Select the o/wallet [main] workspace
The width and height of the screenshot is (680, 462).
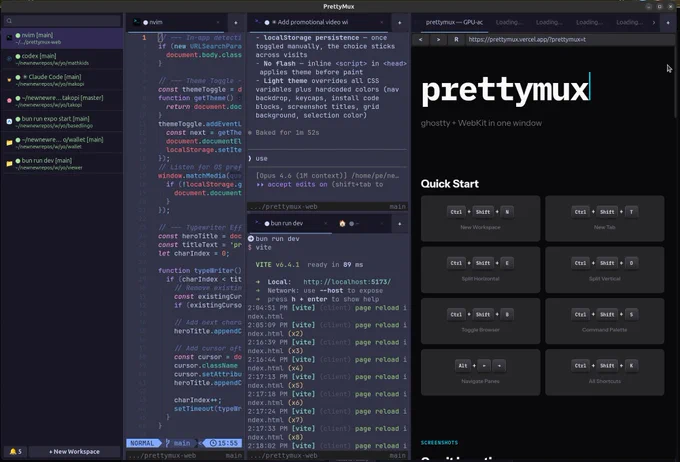[x=62, y=143]
